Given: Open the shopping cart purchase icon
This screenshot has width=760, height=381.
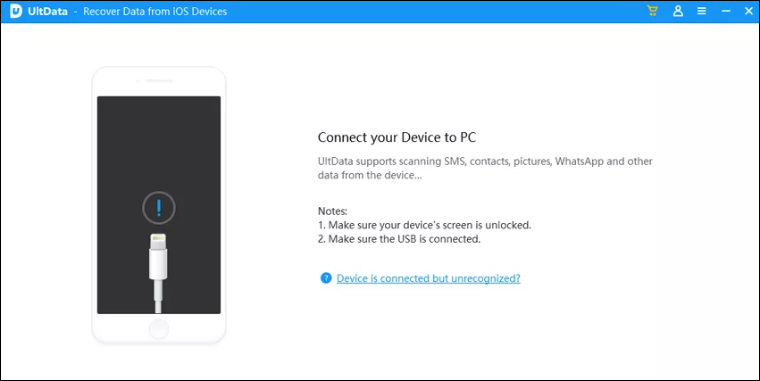Looking at the screenshot, I should click(652, 11).
